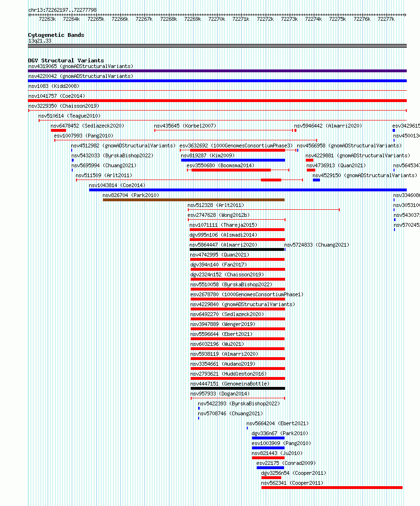Open variant nsv4447151 (GenomeinaBottle)
This screenshot has width=420, height=506.
click(x=230, y=384)
